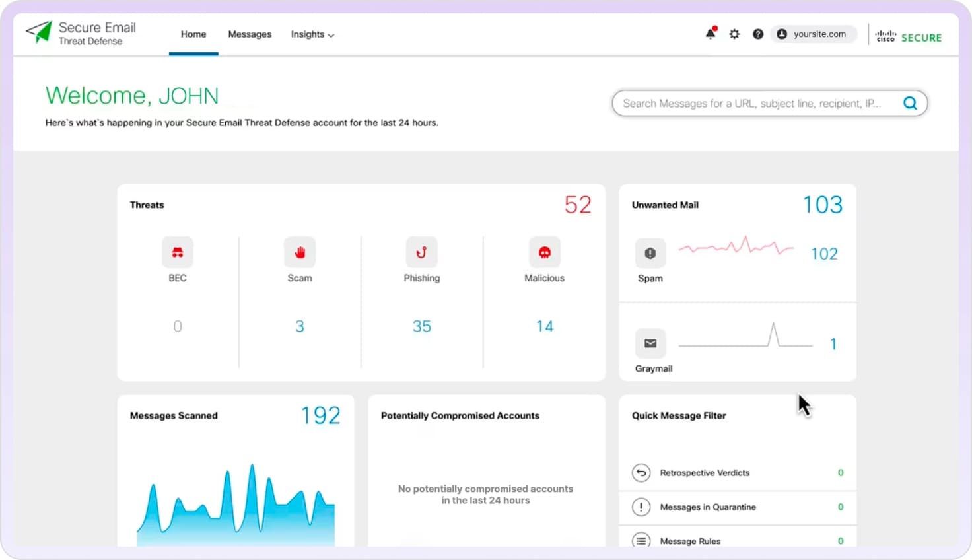Open the yoursite.com account dropdown

(x=813, y=34)
